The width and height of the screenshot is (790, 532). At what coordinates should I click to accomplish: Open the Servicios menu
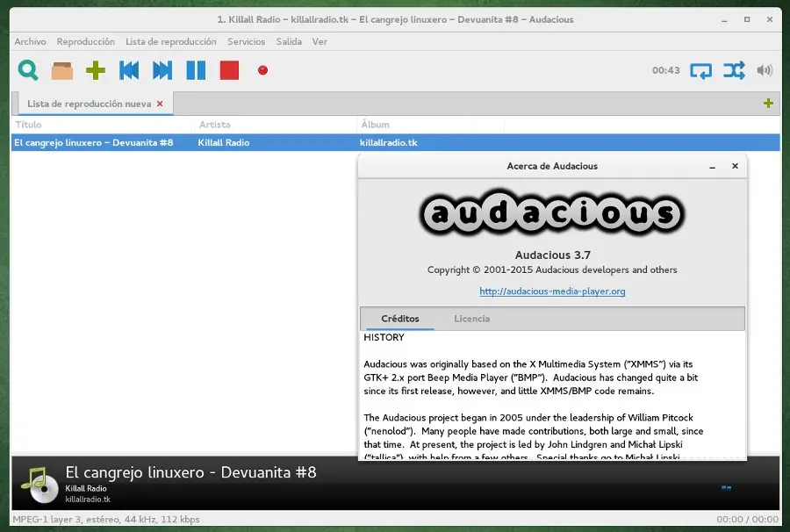(x=247, y=42)
